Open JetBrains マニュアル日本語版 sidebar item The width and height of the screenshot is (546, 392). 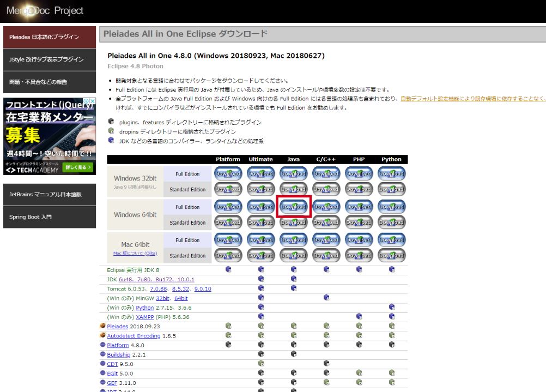[50, 195]
